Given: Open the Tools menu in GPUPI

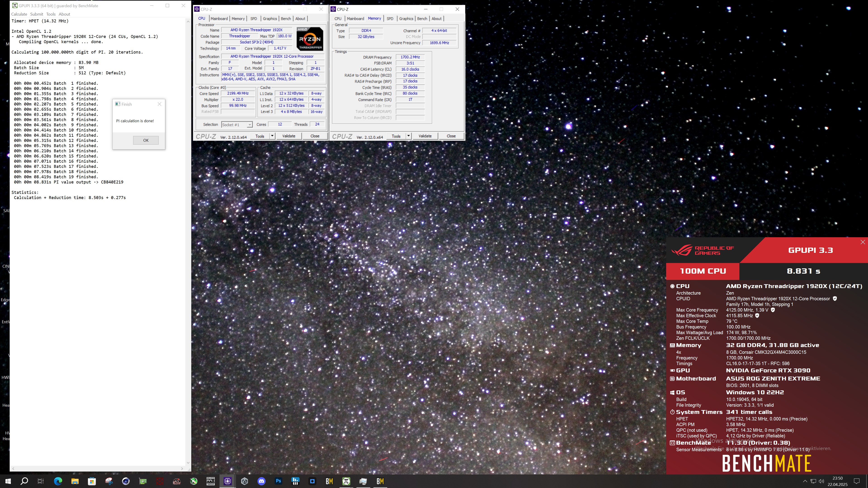Looking at the screenshot, I should tap(51, 14).
